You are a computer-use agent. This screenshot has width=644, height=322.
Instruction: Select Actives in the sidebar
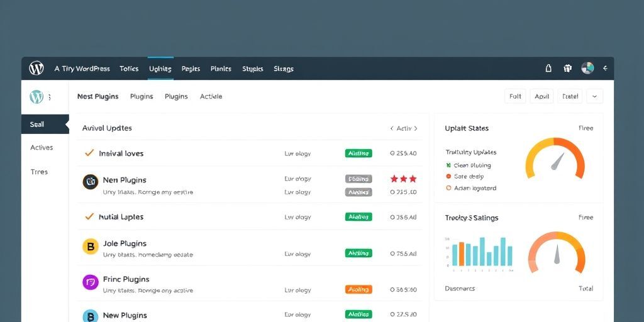pyautogui.click(x=42, y=147)
